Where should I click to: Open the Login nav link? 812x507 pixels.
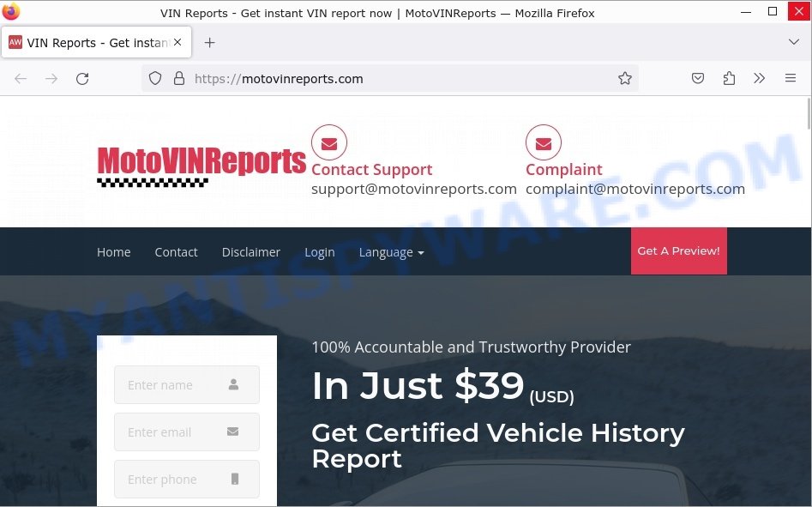(320, 252)
